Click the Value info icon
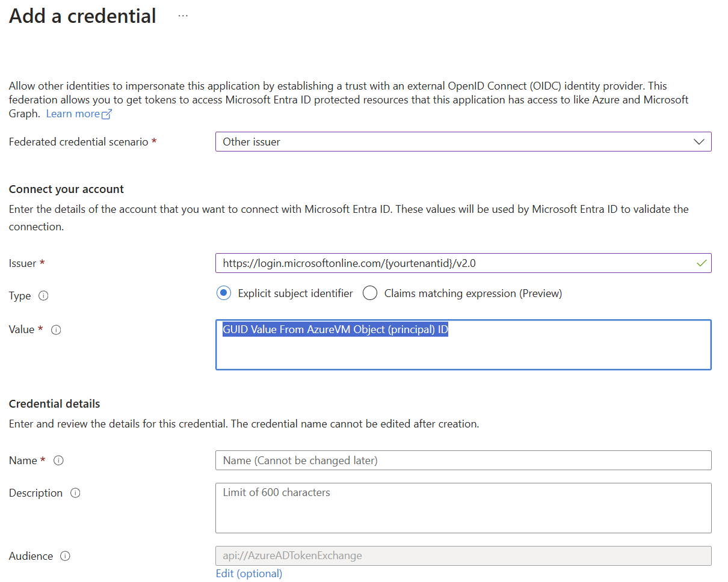The height and width of the screenshot is (582, 728). click(x=56, y=329)
